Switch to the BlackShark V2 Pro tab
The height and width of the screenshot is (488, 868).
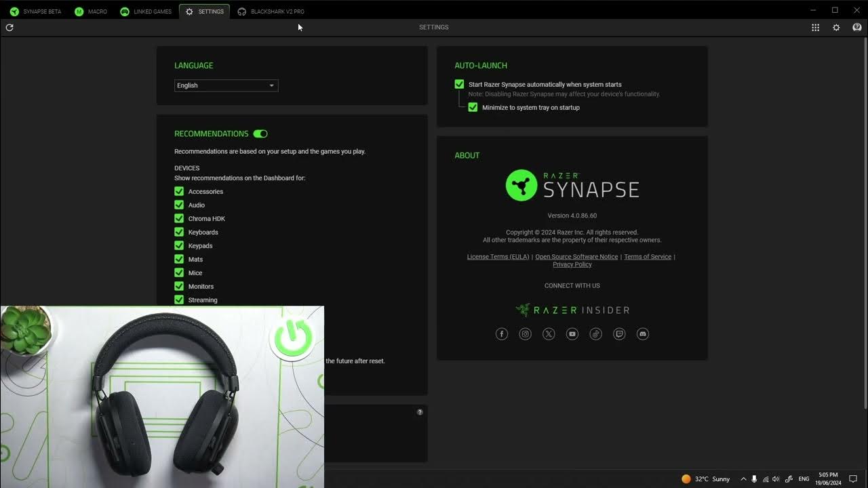click(271, 12)
